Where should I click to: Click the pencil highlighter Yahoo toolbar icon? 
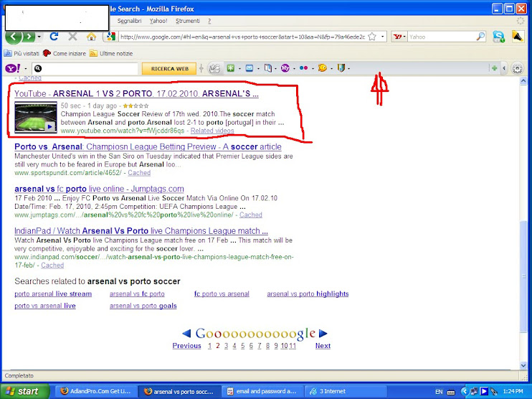coord(214,68)
